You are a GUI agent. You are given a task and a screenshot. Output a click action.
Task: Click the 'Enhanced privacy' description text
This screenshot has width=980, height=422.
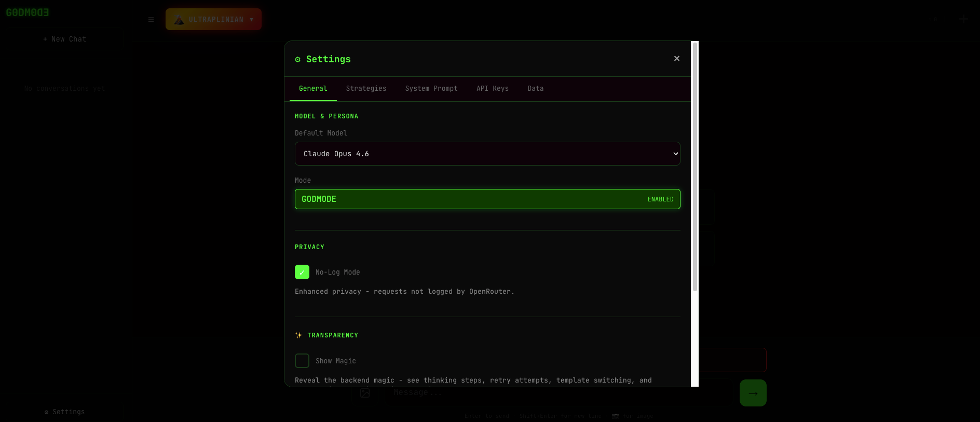point(404,292)
